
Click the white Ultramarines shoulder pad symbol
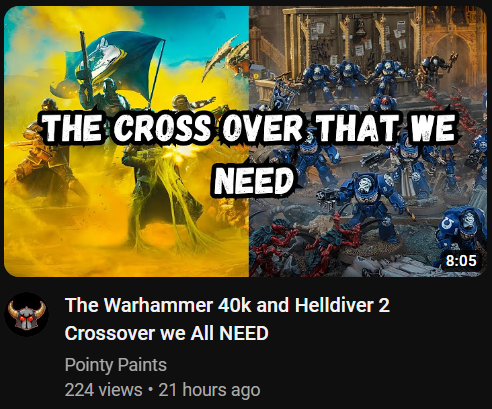pyautogui.click(x=446, y=224)
